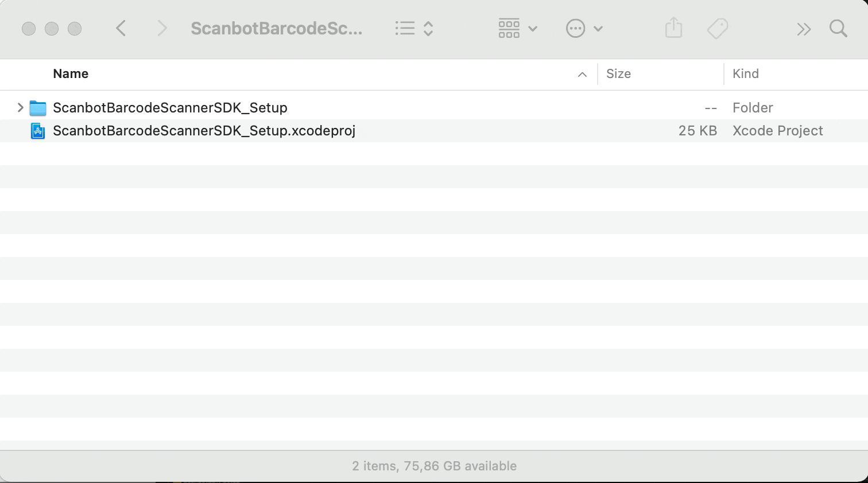Click the ScanbotBarcodeSc... window title
This screenshot has height=483, width=868.
[x=276, y=28]
